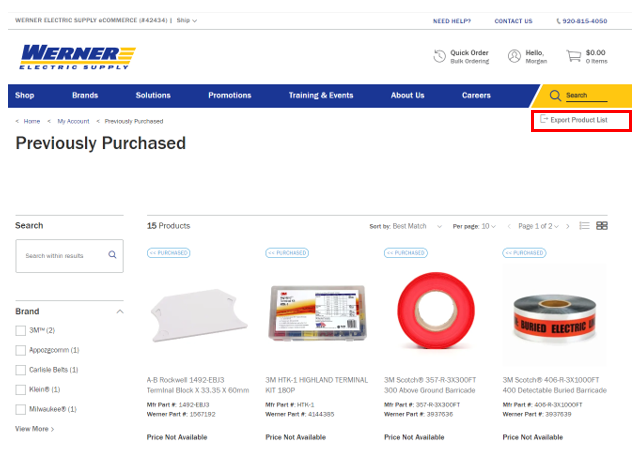This screenshot has height=473, width=639.
Task: Click View More brands link
Action: [35, 429]
